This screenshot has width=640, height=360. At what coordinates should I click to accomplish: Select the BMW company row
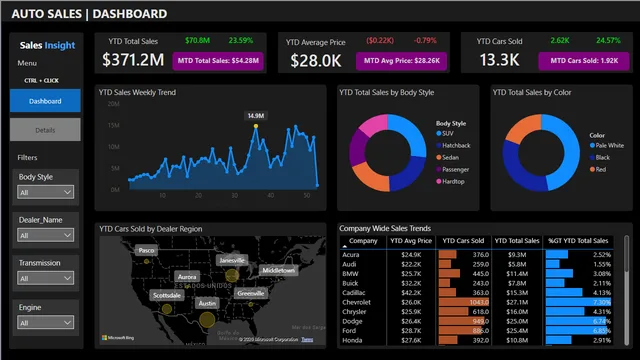click(x=476, y=274)
